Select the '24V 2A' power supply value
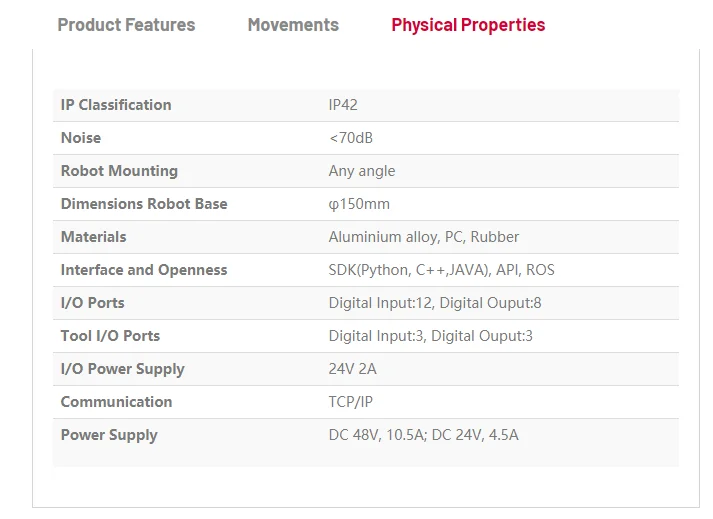The height and width of the screenshot is (519, 713). (353, 369)
